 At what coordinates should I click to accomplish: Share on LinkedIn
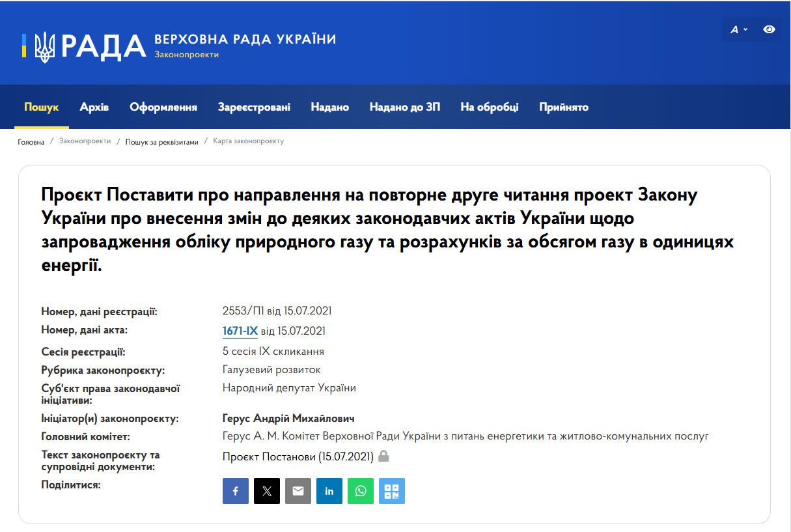[329, 491]
